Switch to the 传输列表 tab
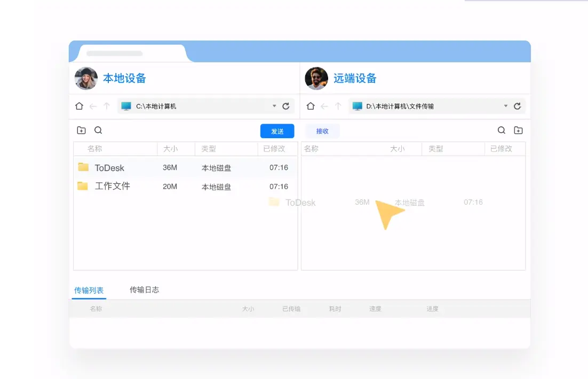 89,290
